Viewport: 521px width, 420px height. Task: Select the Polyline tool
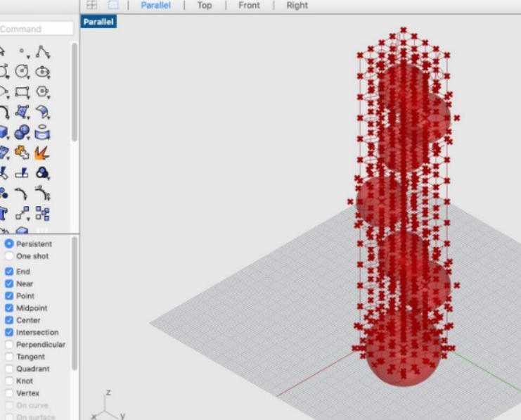(x=44, y=51)
